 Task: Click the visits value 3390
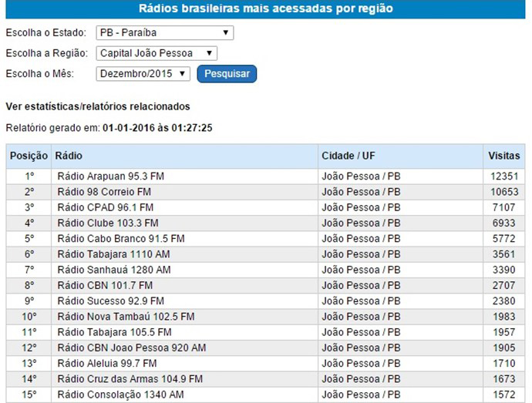click(503, 270)
